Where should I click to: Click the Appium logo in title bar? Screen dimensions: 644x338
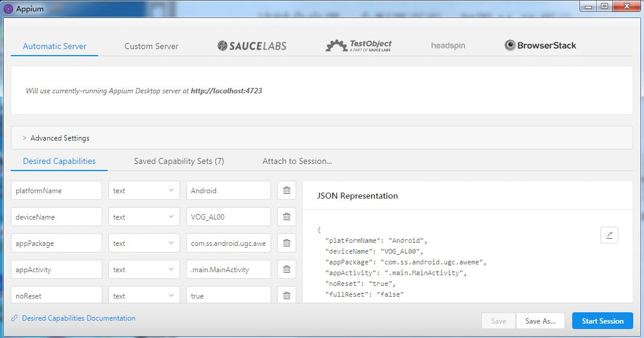point(8,8)
